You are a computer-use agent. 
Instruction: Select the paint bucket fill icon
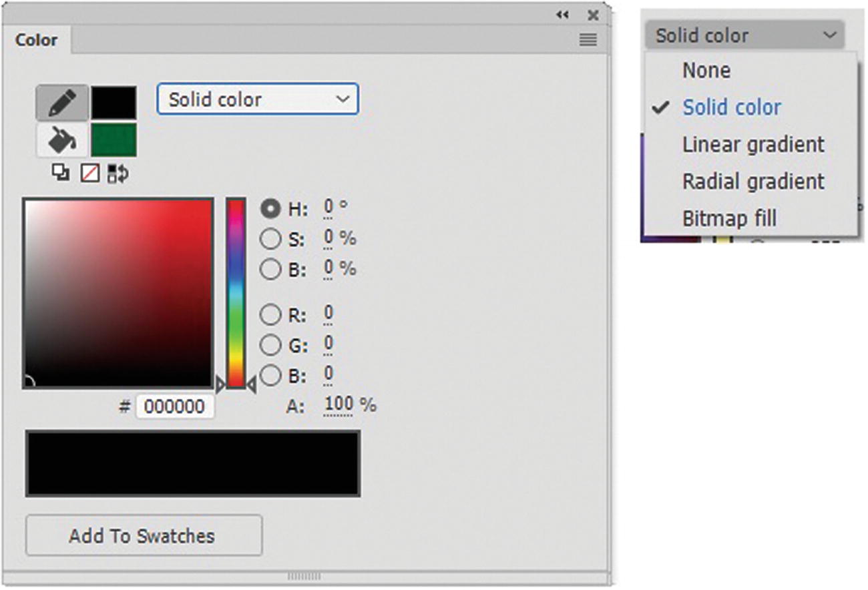click(62, 139)
